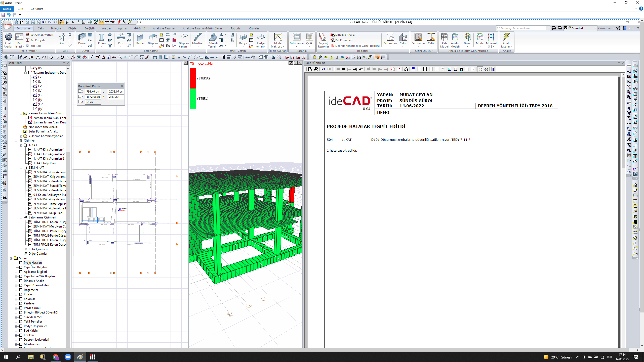Click the green YETERLİ legend swatch
Image resolution: width=644 pixels, height=362 pixels.
click(x=193, y=98)
